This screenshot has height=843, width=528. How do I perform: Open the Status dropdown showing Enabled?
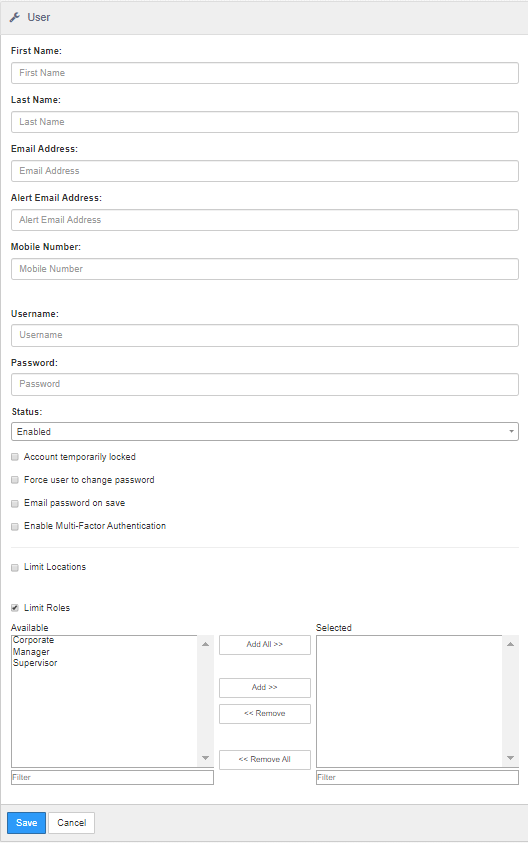tap(265, 432)
